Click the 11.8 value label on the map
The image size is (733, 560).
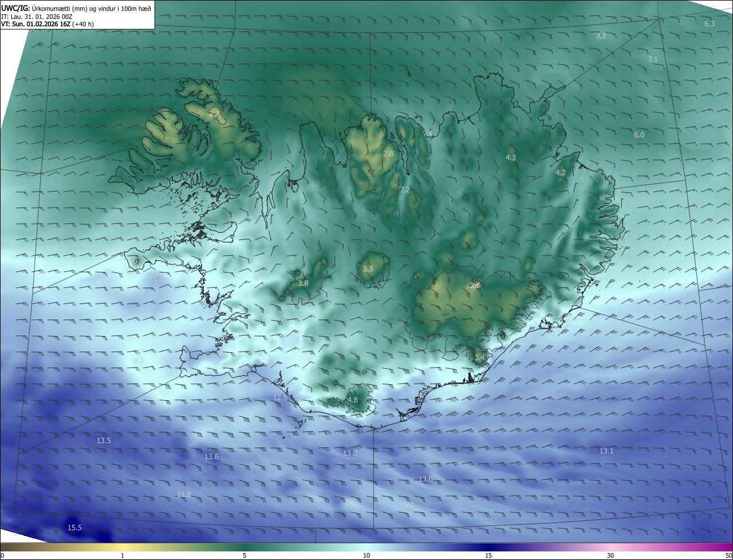click(184, 495)
